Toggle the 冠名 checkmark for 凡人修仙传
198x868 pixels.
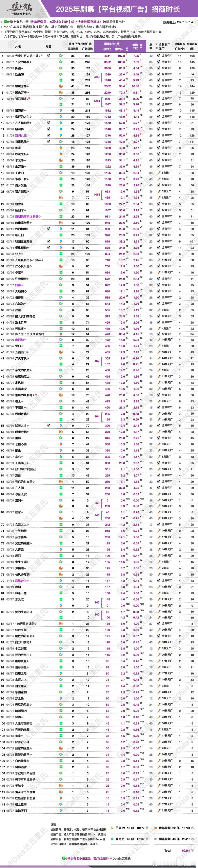pos(49,123)
